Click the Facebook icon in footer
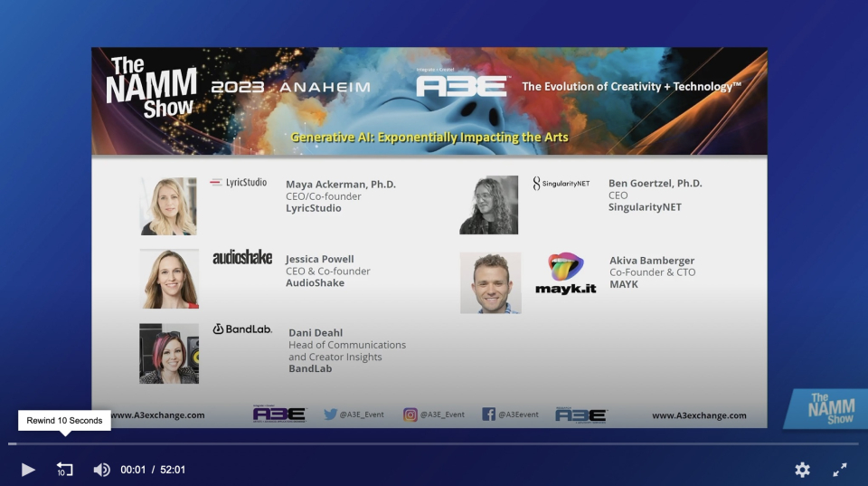Screen dimensions: 868x486 click(x=488, y=415)
